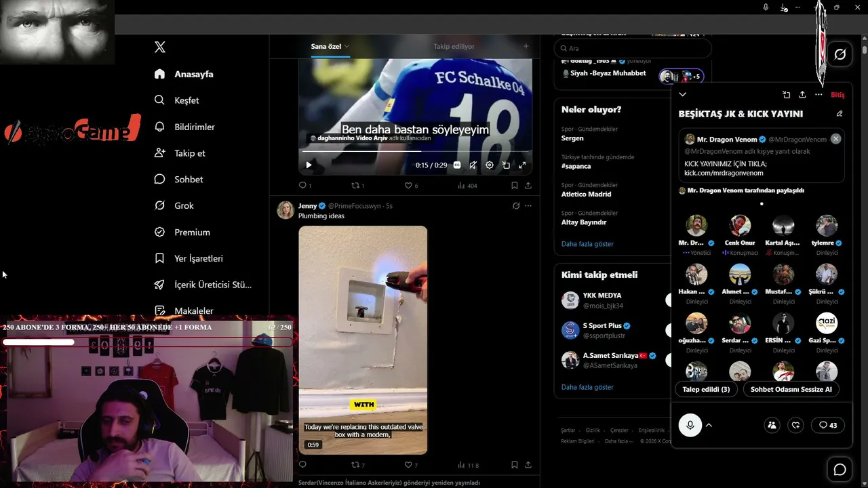The height and width of the screenshot is (488, 868).
Task: Play the Schalke video
Action: click(x=309, y=165)
